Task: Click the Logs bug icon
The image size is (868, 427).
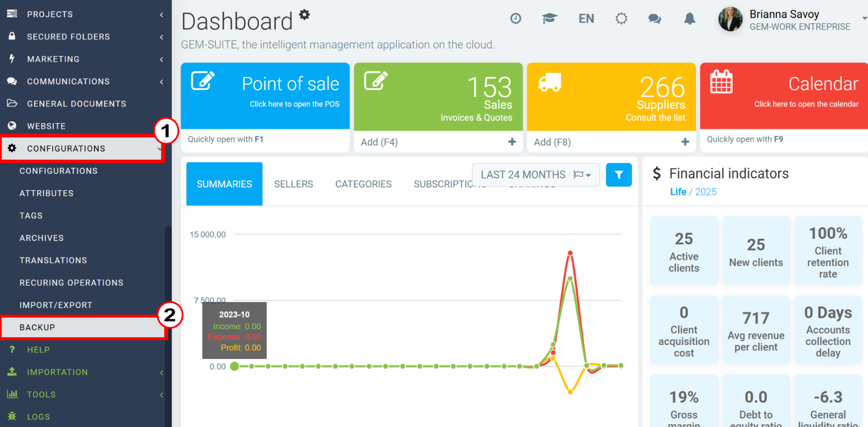Action: [12, 416]
